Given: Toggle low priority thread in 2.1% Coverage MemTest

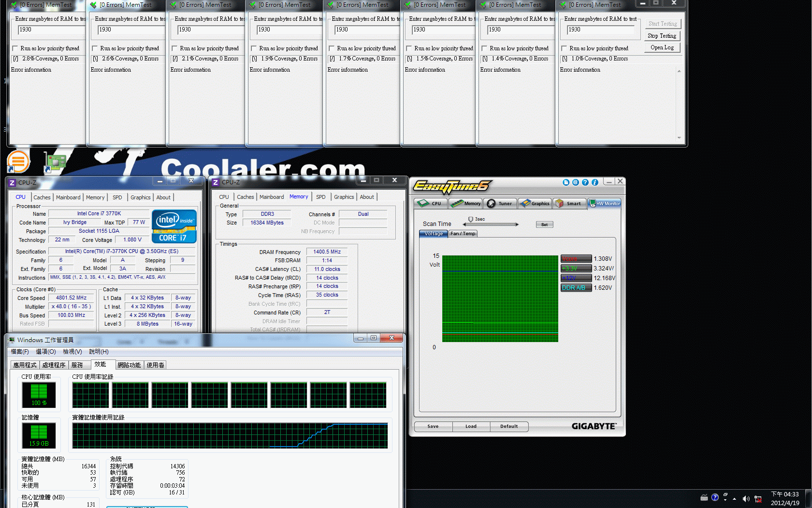Looking at the screenshot, I should pos(174,48).
